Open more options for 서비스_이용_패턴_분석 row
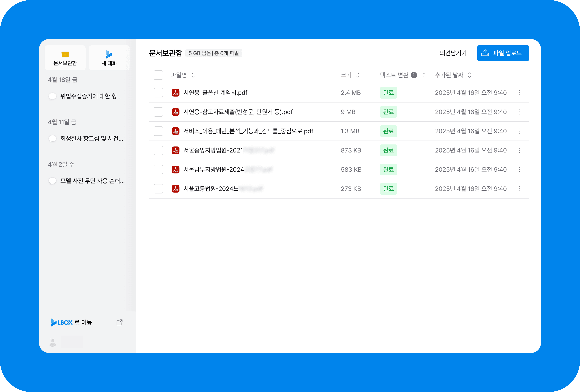 (x=520, y=131)
